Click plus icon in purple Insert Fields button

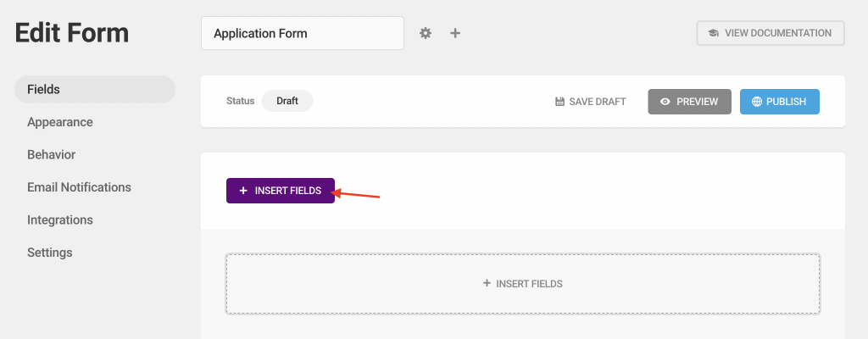243,191
